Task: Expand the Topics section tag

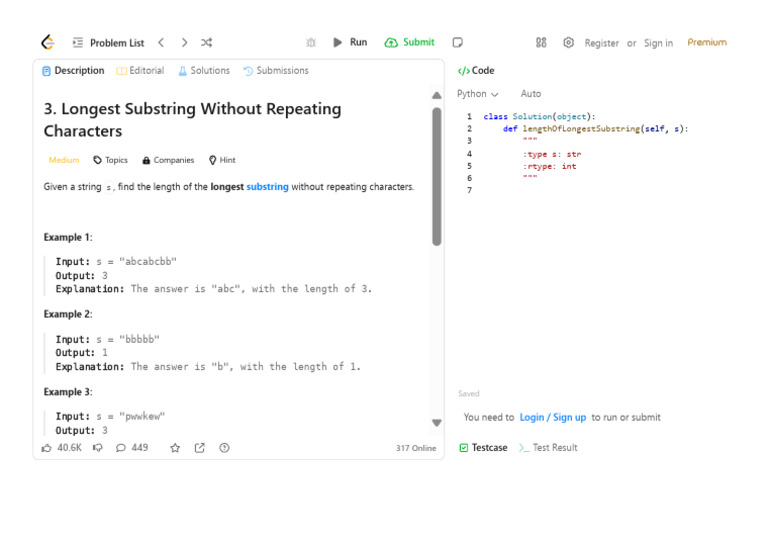Action: [x=110, y=160]
